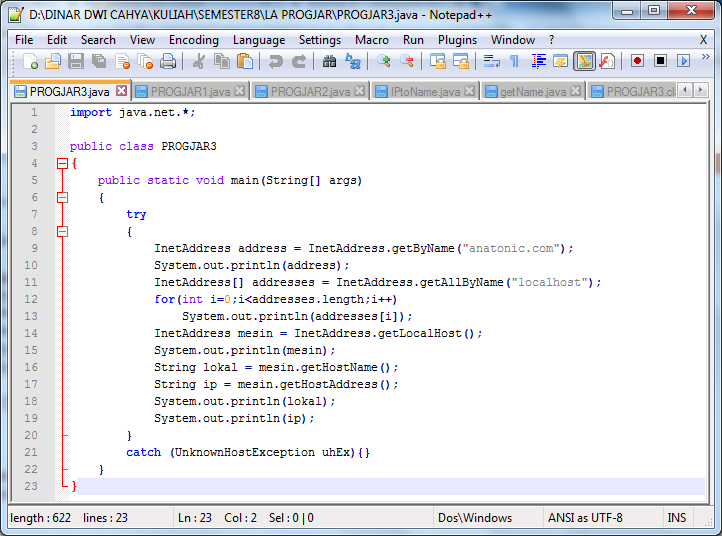The height and width of the screenshot is (536, 722).
Task: Print the document with printer icon
Action: click(x=168, y=61)
